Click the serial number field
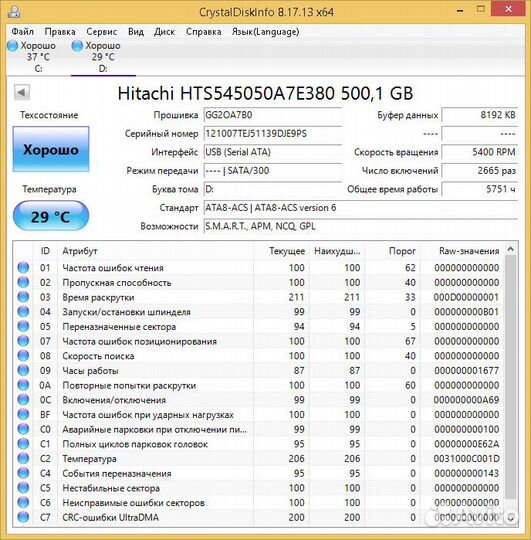The image size is (531, 540). pyautogui.click(x=272, y=134)
